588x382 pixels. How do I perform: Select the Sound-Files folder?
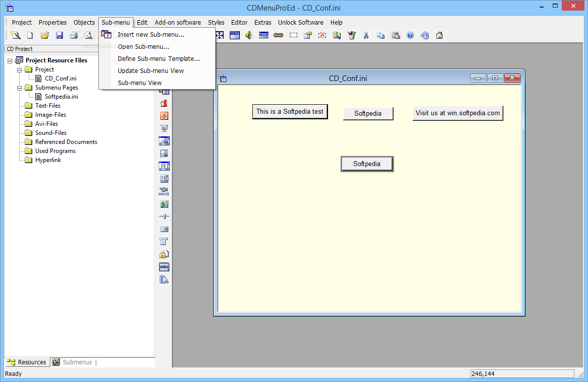click(50, 133)
